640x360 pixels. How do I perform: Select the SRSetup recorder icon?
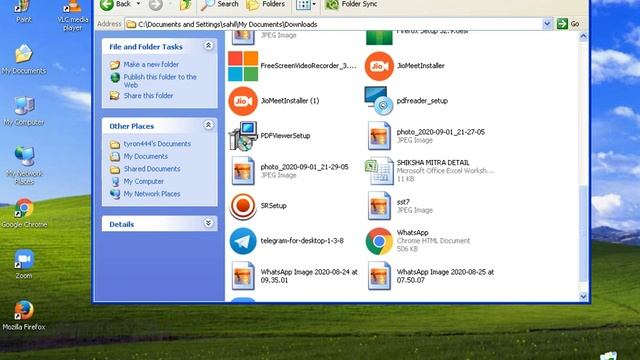coord(243,206)
